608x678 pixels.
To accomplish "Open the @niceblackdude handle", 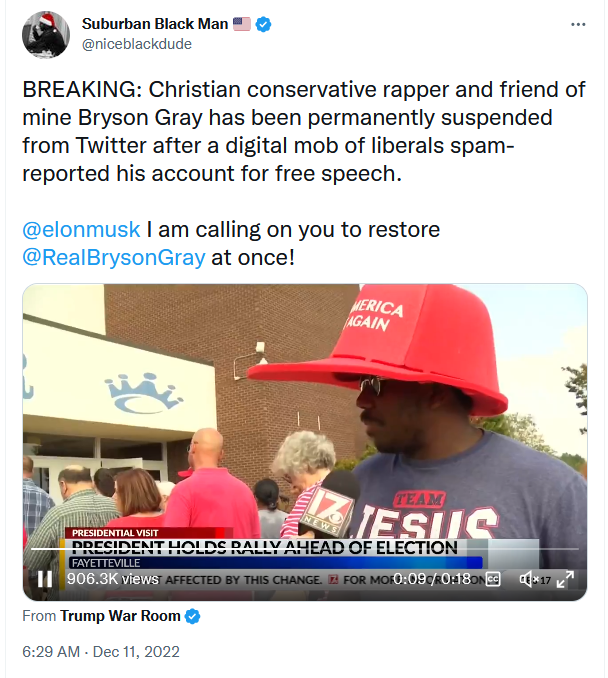I will pos(137,44).
